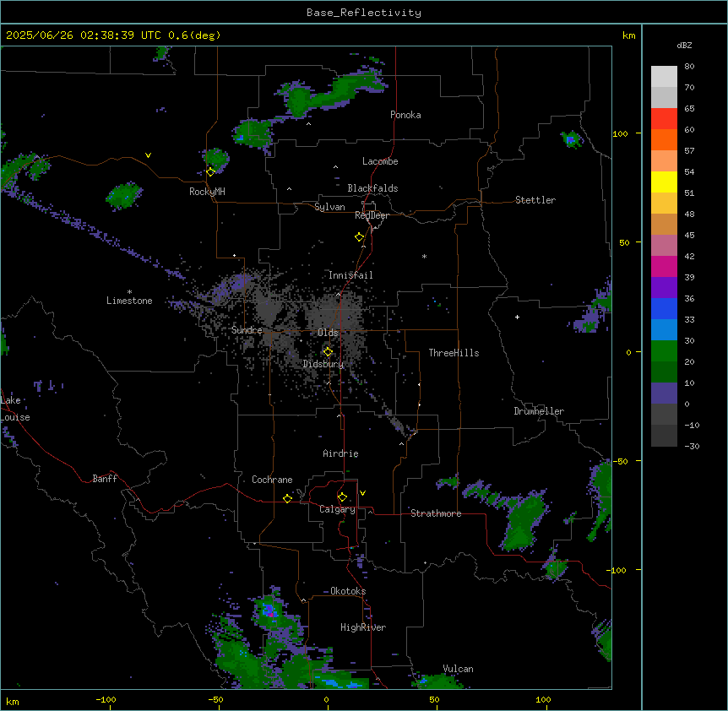Select the small echo cell with a blue core north of Stettler

[x=571, y=139]
